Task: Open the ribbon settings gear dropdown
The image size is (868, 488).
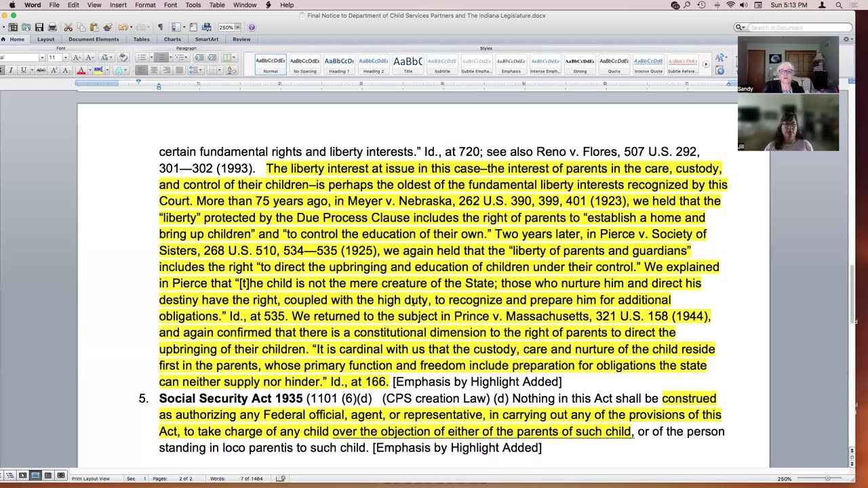Action: pyautogui.click(x=847, y=39)
